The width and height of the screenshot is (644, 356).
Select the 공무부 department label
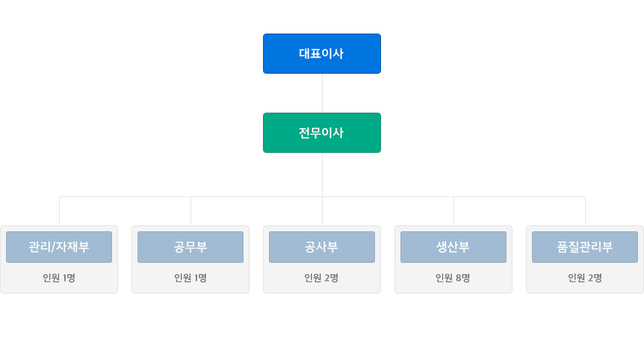coord(191,247)
